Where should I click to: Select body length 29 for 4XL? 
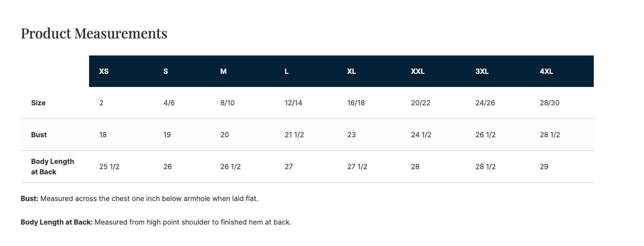[544, 167]
